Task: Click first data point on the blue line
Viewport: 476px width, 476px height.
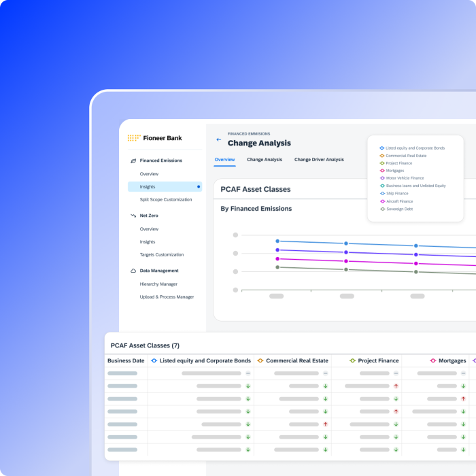Action: 277,241
